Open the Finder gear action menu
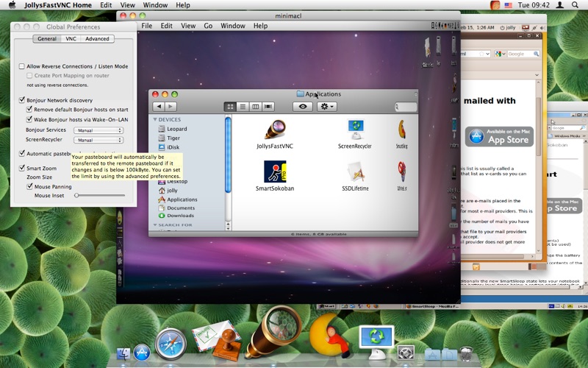588x368 pixels. [x=327, y=107]
